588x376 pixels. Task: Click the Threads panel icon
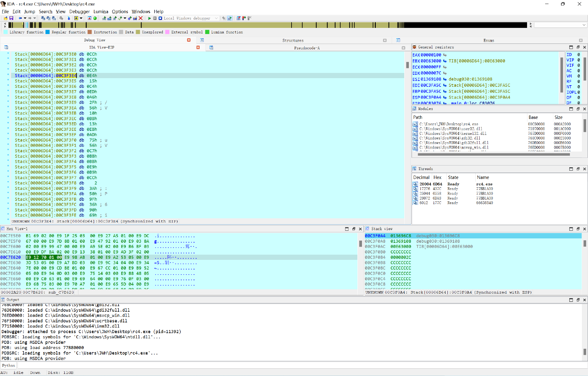tap(414, 169)
